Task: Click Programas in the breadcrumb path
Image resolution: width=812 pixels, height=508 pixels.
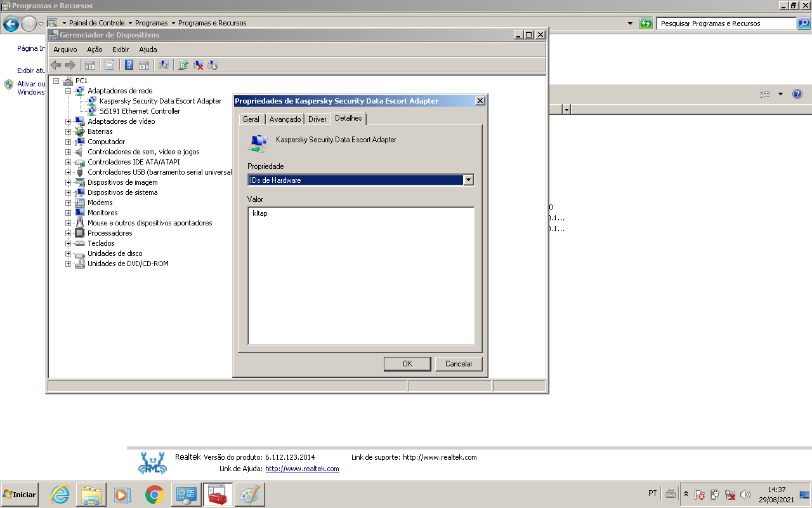Action: coord(151,23)
